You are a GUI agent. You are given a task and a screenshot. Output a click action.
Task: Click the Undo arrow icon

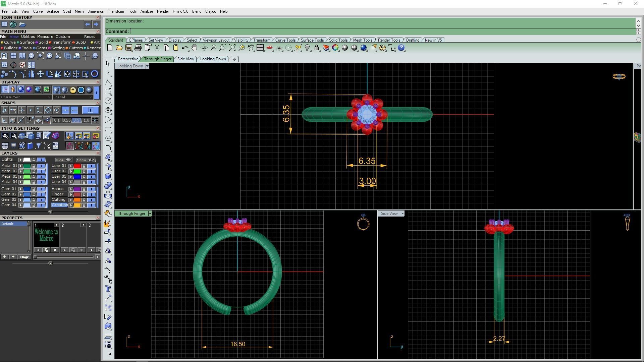[x=185, y=48]
